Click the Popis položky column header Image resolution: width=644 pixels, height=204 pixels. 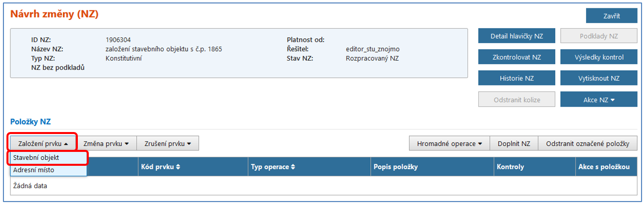tap(395, 167)
